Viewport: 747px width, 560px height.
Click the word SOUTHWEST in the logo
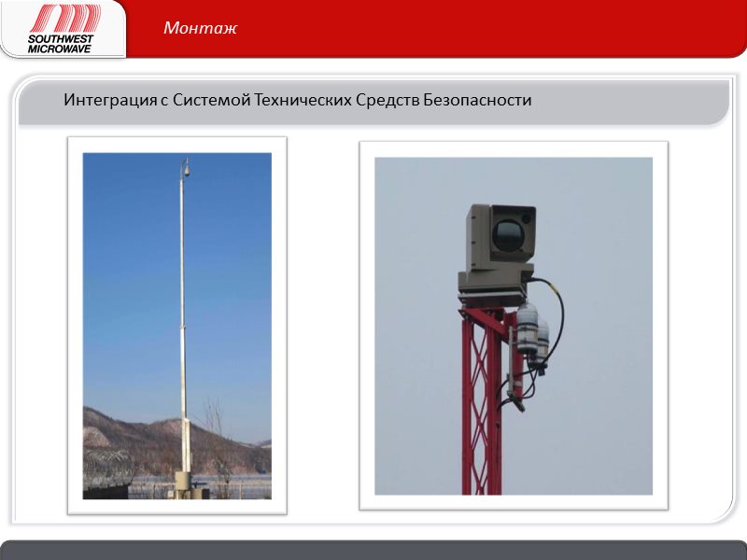coord(61,38)
